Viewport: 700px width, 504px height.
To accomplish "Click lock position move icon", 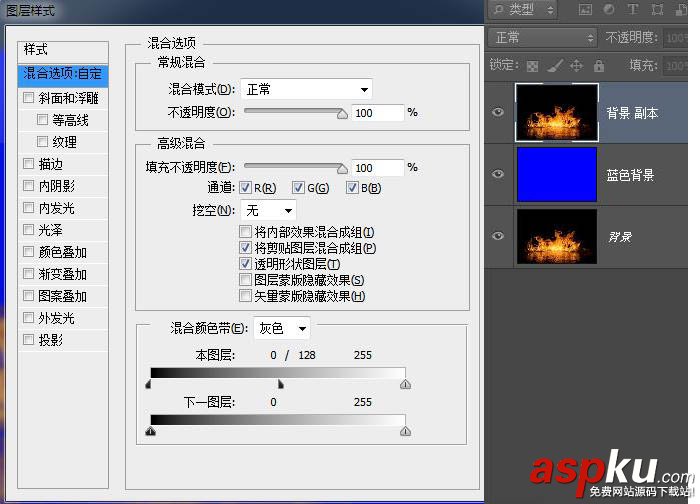I will click(x=576, y=66).
